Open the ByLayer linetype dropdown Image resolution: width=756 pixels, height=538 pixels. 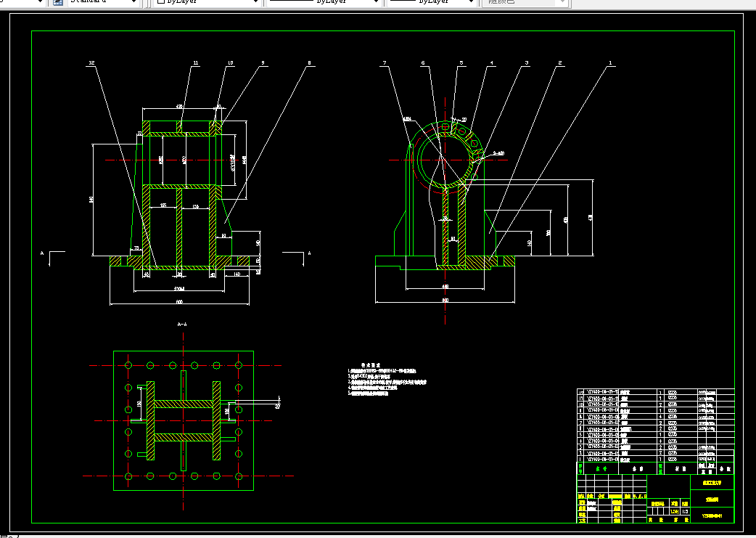324,2
